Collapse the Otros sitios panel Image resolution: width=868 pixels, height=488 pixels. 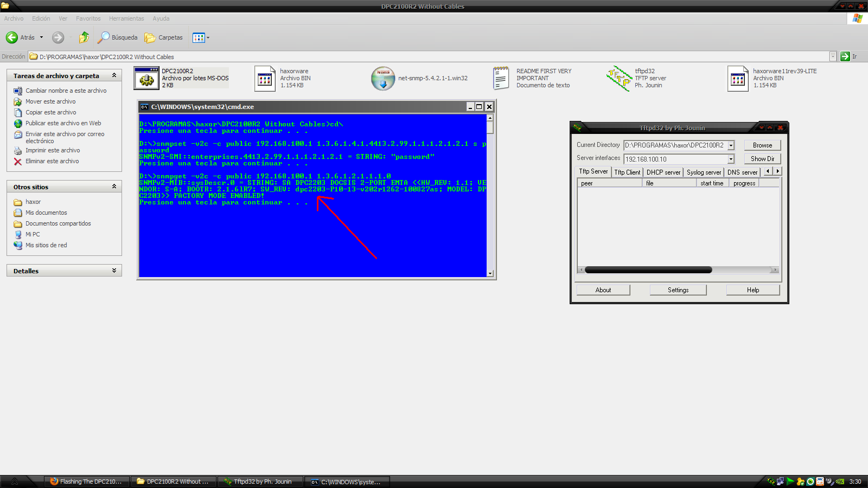click(x=114, y=187)
